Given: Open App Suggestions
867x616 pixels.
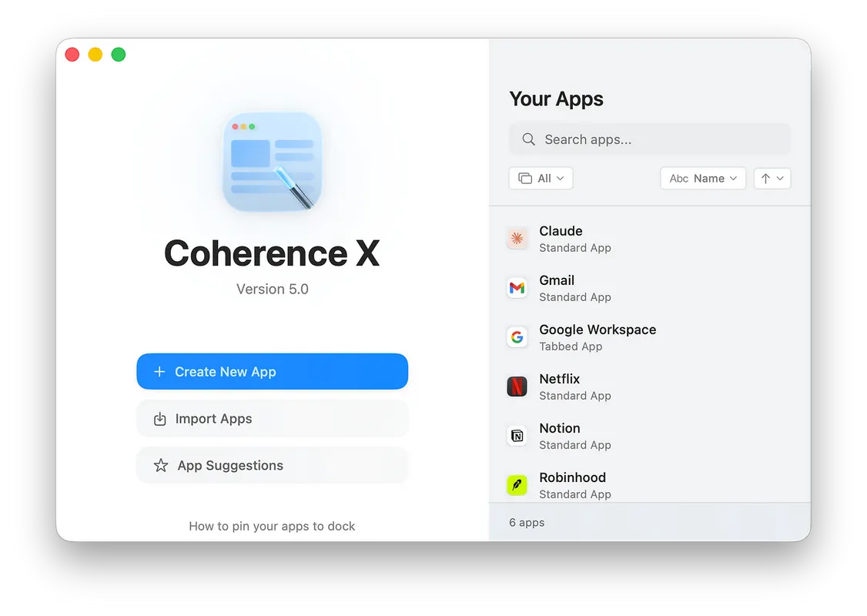Looking at the screenshot, I should [272, 465].
